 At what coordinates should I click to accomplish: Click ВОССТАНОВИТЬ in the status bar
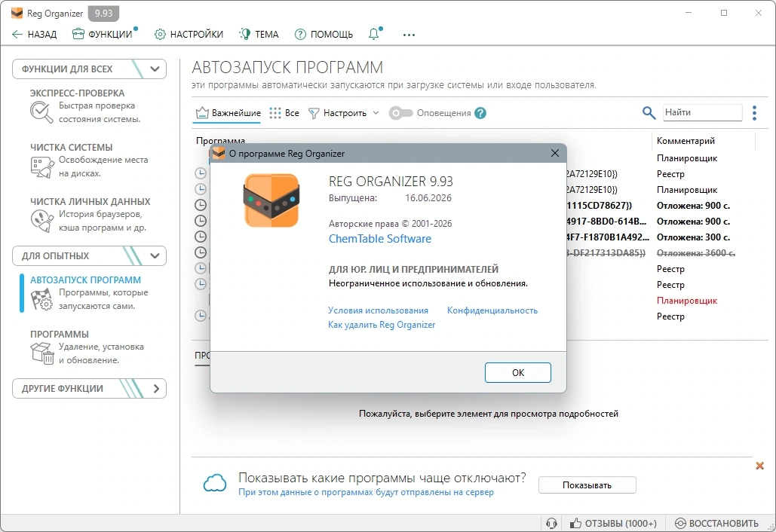tap(716, 523)
